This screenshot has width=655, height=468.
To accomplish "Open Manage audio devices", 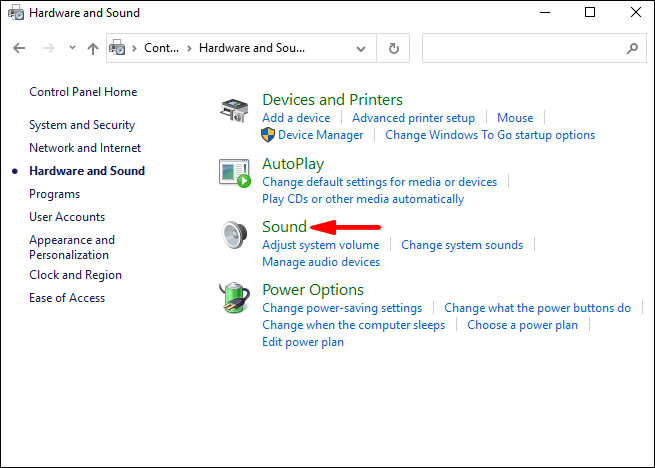I will [x=320, y=262].
